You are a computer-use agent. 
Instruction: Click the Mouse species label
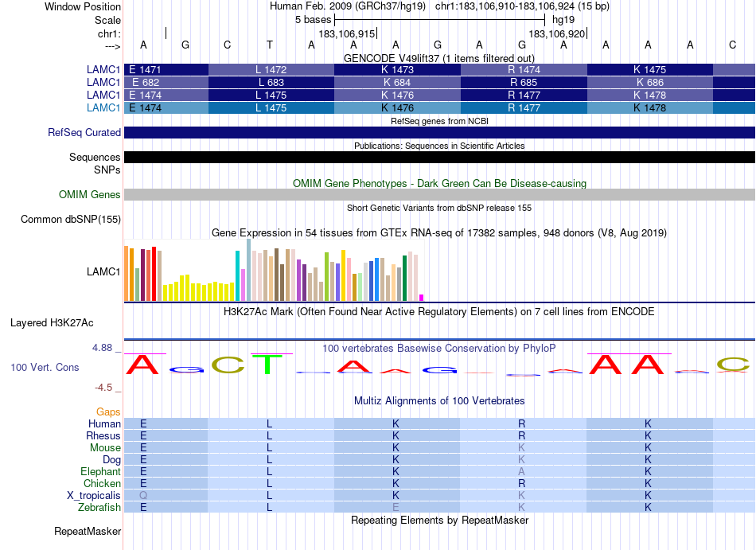coord(105,448)
